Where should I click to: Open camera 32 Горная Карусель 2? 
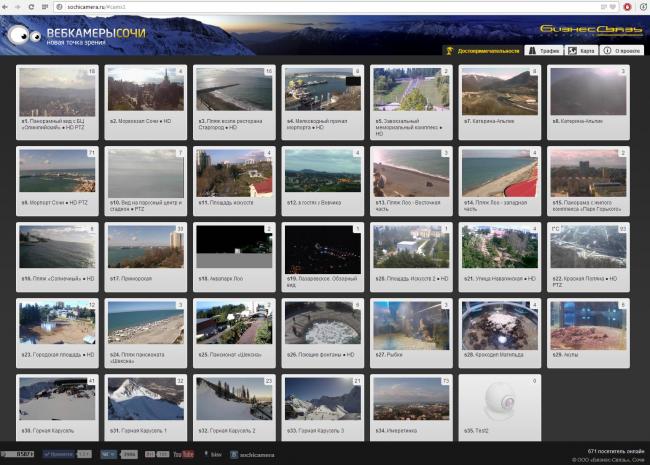point(234,408)
